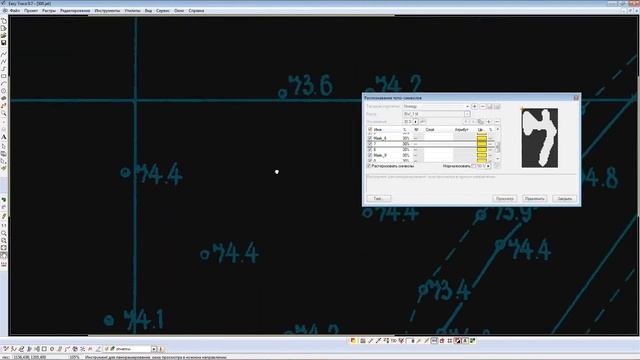Click the Закрыть button in dialog

coord(564,198)
